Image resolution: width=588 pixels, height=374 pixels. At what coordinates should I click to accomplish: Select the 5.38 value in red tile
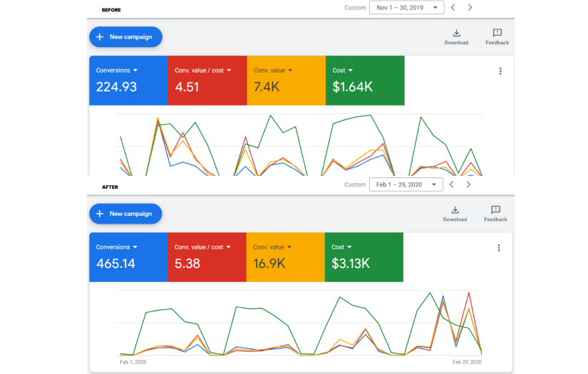187,264
